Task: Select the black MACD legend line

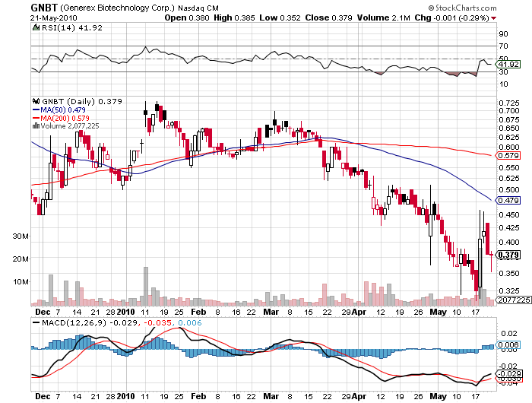Action: (x=36, y=322)
